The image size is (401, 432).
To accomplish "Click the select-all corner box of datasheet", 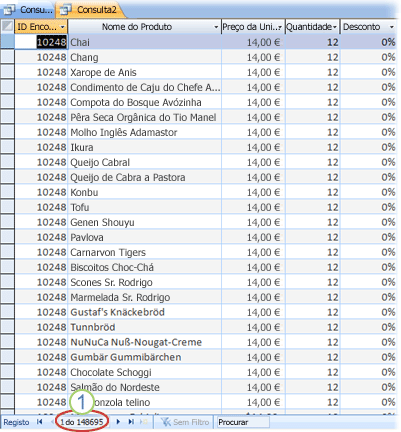I will point(7,26).
